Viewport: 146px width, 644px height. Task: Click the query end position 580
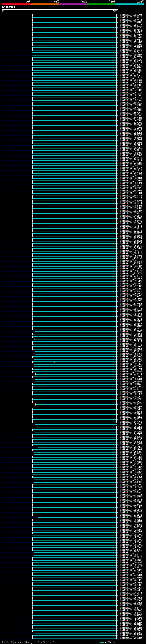(x=115, y=11)
